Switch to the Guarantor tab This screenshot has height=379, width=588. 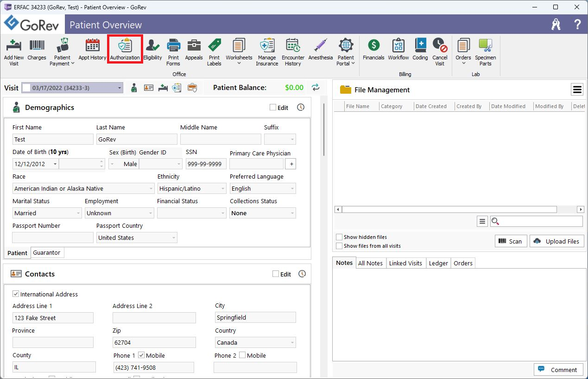47,252
